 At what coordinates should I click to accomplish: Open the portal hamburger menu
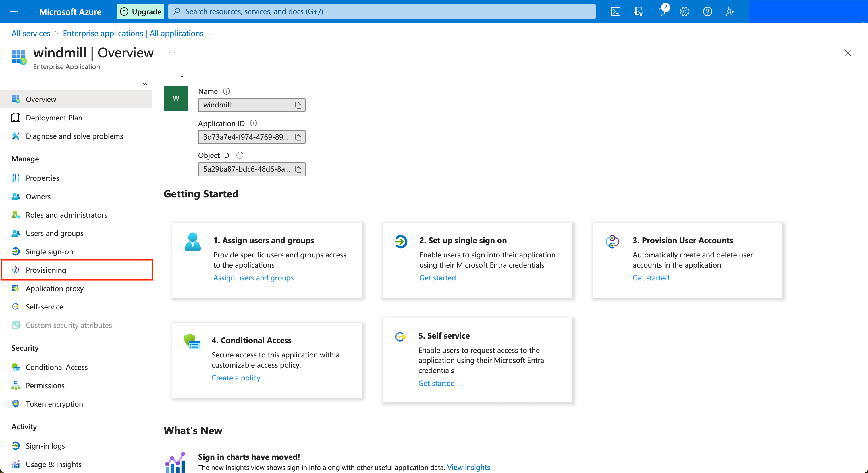click(14, 11)
